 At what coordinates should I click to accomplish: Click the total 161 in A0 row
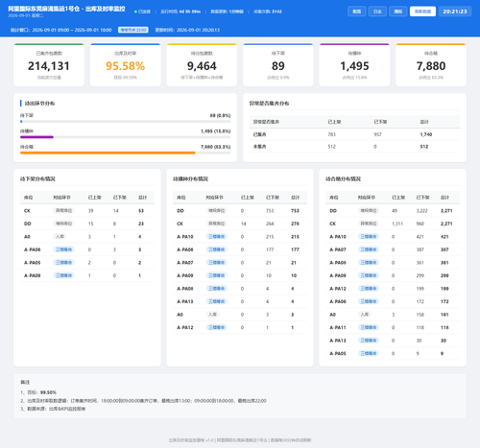[444, 315]
